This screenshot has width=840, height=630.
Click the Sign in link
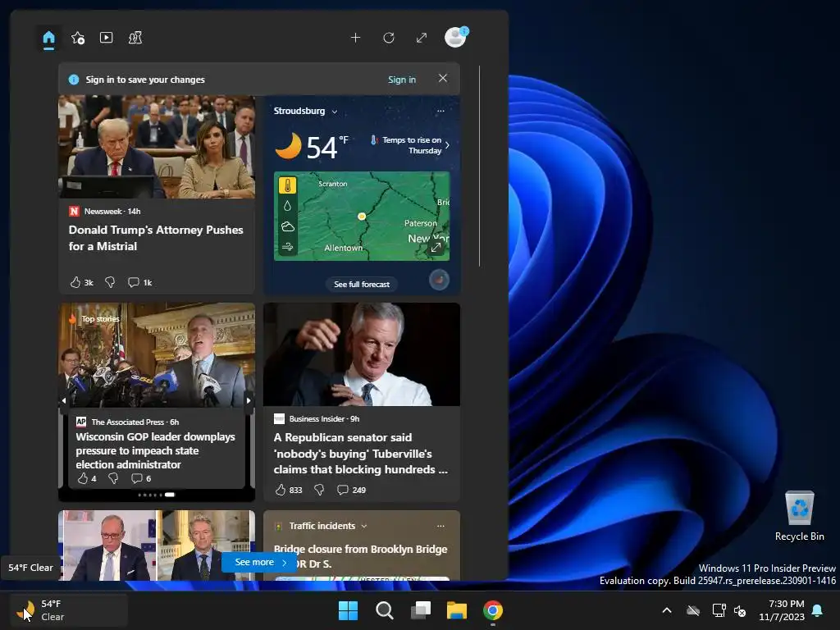tap(402, 80)
